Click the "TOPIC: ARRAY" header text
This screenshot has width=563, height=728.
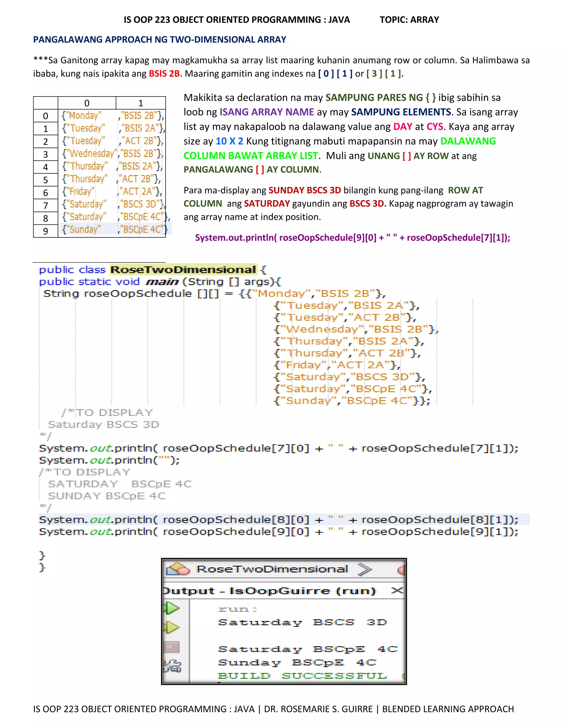[409, 20]
